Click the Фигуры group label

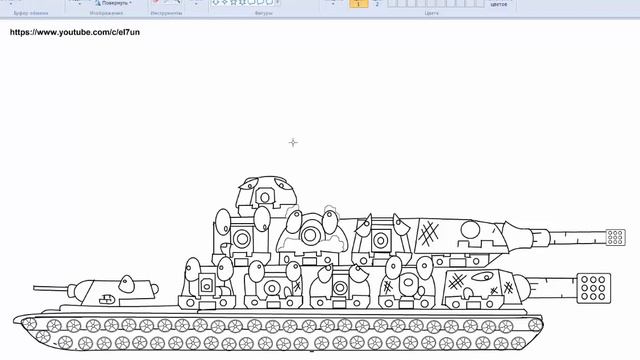tap(263, 13)
